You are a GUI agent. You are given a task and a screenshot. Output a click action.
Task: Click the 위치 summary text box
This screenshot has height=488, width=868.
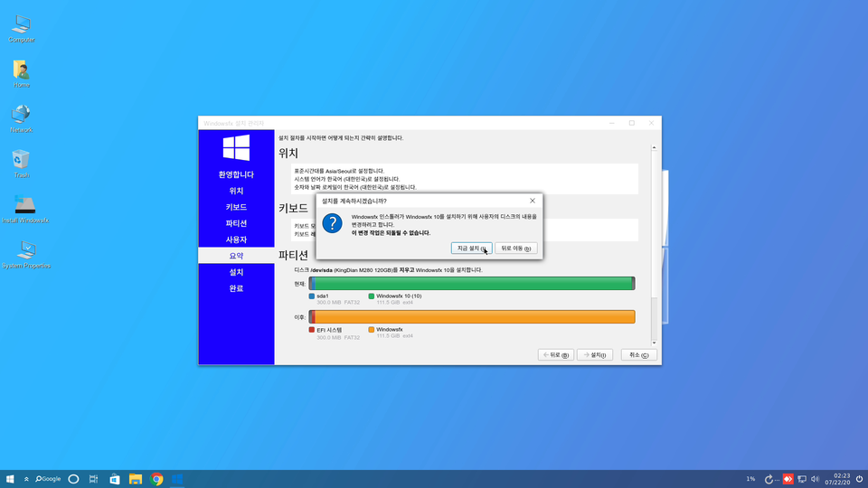[465, 179]
